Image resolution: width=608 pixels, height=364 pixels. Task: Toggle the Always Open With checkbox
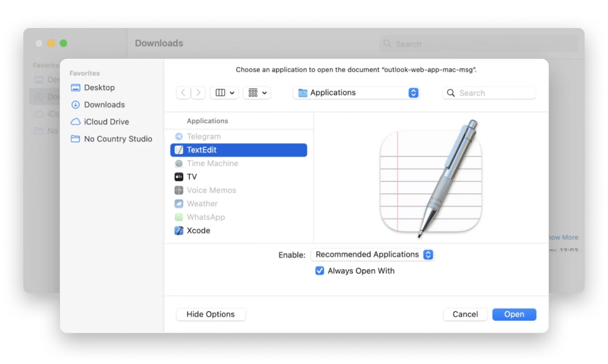click(x=320, y=271)
